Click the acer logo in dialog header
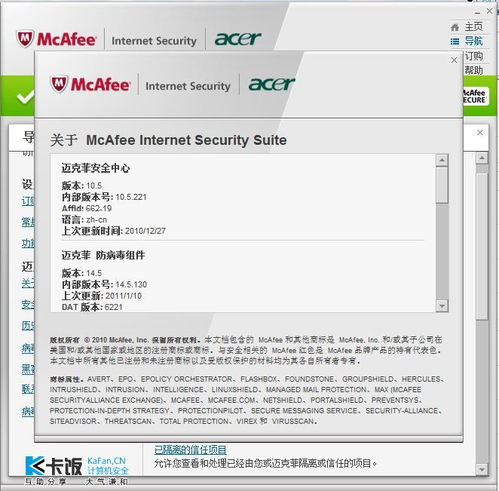Viewport: 499px width, 491px height. pyautogui.click(x=271, y=83)
